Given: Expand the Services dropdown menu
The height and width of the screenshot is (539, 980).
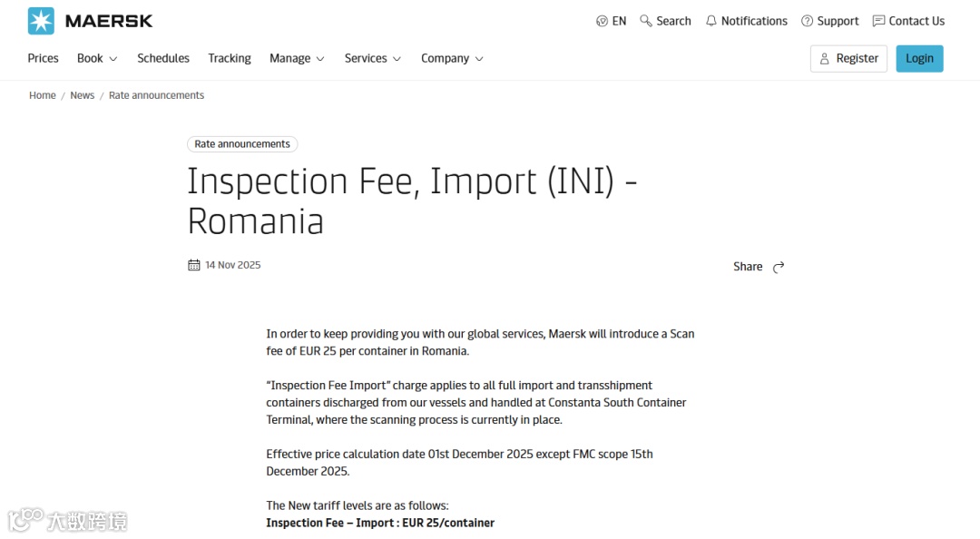Looking at the screenshot, I should (x=372, y=58).
